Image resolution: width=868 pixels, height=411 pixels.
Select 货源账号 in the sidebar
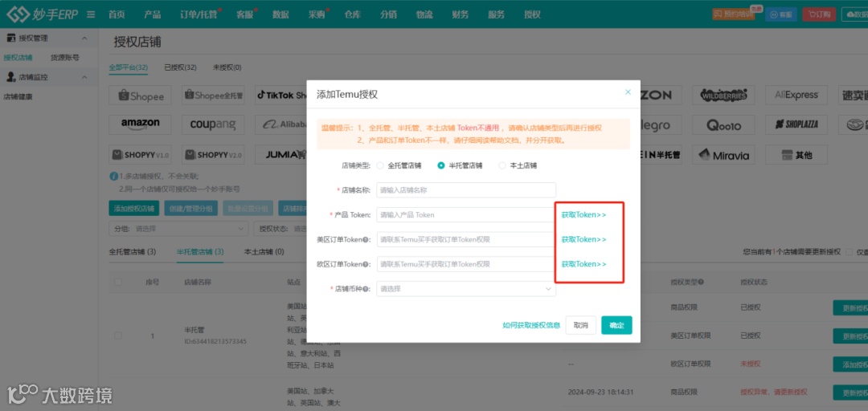[x=65, y=57]
